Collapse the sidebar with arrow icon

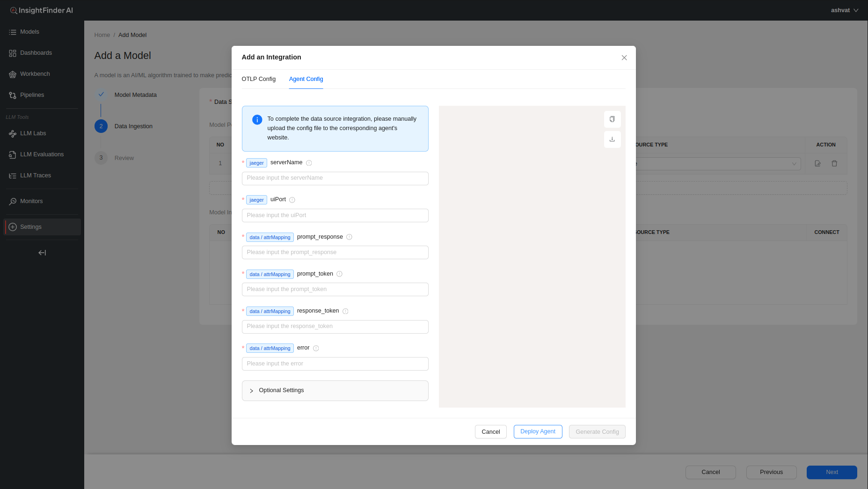(x=42, y=253)
